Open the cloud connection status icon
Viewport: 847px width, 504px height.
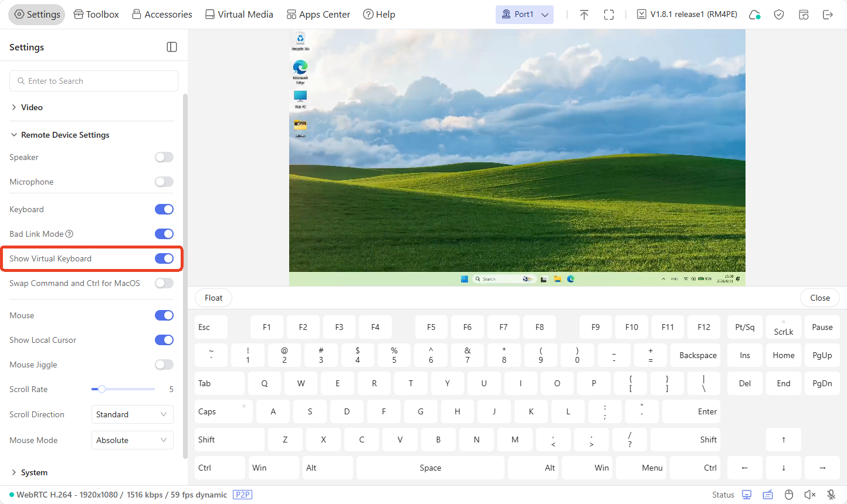point(755,15)
